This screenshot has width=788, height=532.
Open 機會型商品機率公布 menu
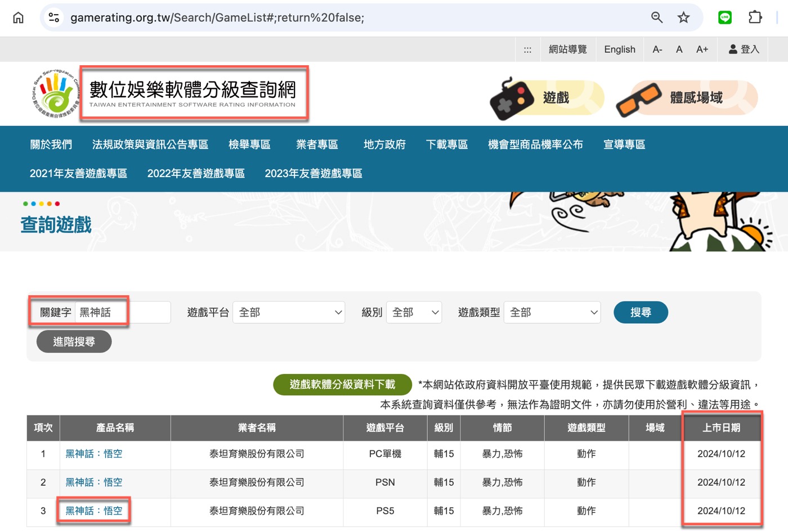point(535,145)
